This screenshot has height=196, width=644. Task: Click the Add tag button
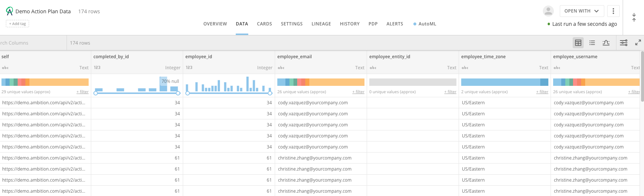pyautogui.click(x=17, y=24)
